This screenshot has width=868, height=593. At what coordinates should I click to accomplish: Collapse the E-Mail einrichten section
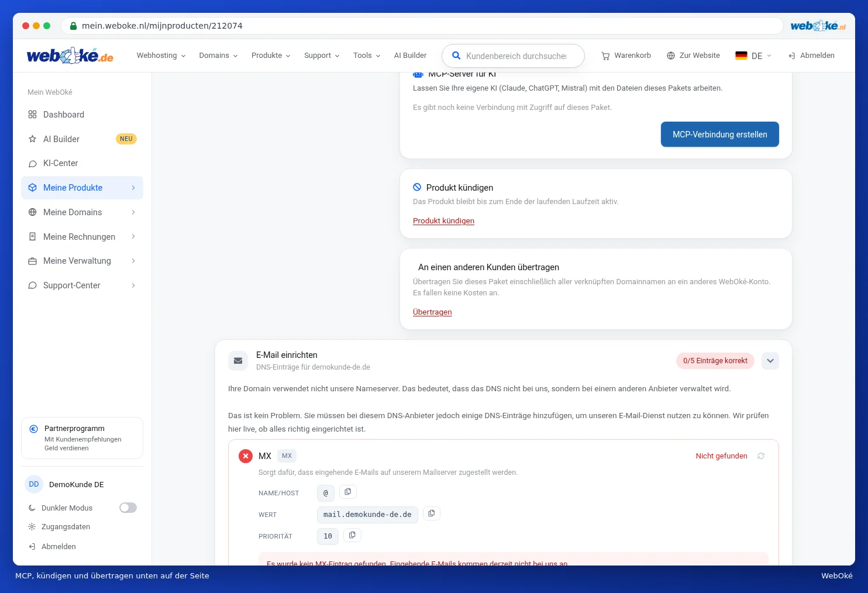point(770,361)
